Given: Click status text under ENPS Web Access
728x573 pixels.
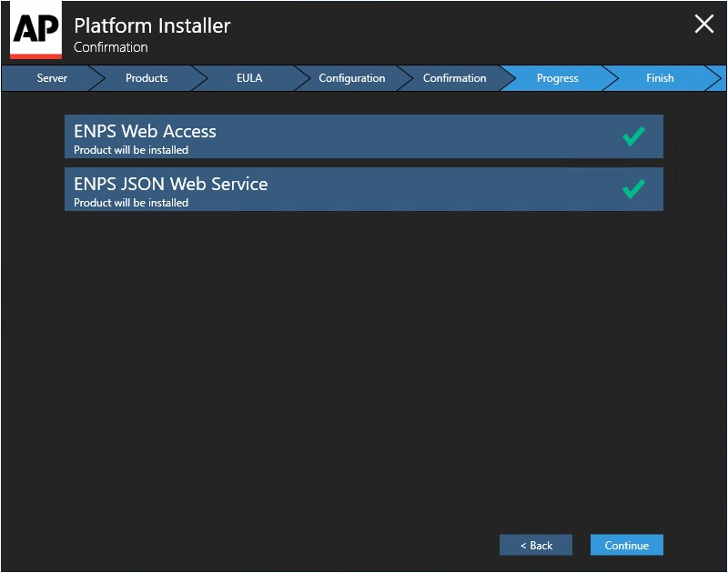Looking at the screenshot, I should (131, 150).
